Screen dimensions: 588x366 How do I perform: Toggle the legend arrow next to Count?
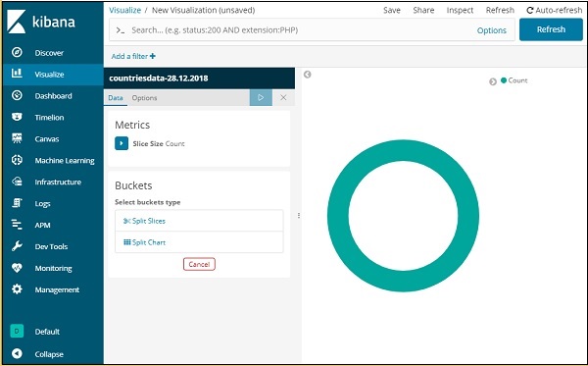point(493,81)
